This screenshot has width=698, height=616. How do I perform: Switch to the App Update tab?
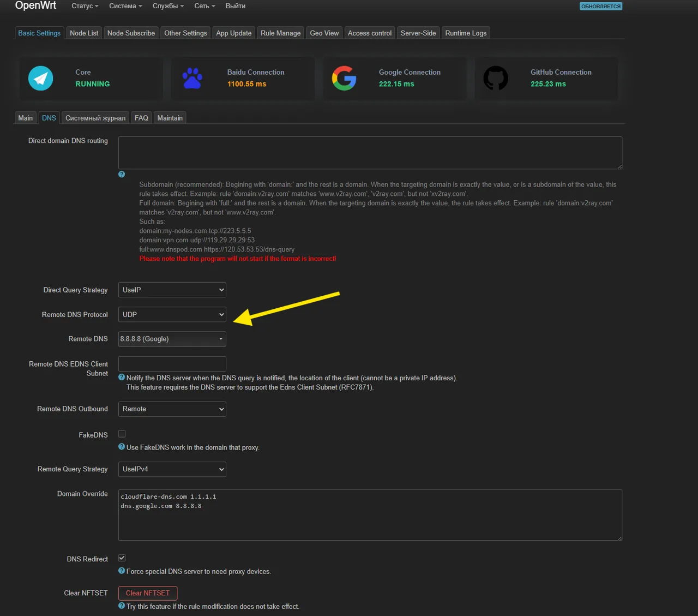tap(234, 33)
